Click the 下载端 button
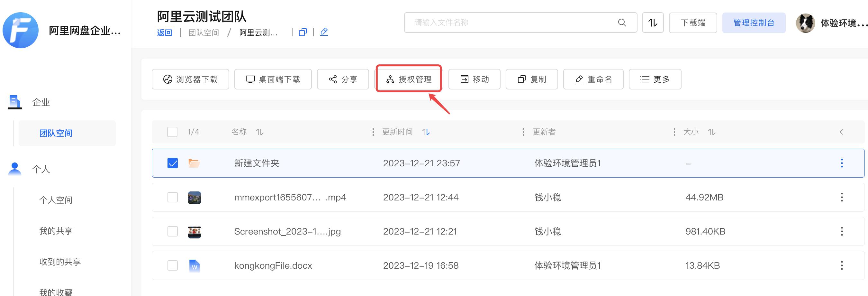The image size is (868, 296). (x=693, y=23)
